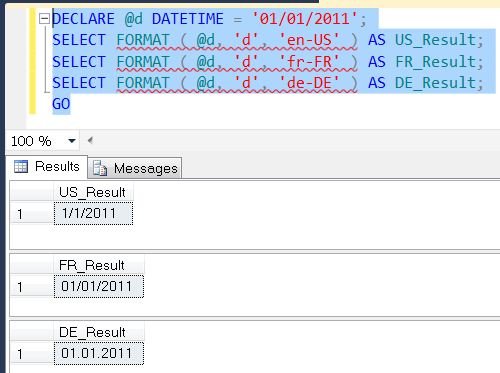Viewport: 500px width, 373px height.
Task: Switch to the Results tab
Action: point(47,166)
